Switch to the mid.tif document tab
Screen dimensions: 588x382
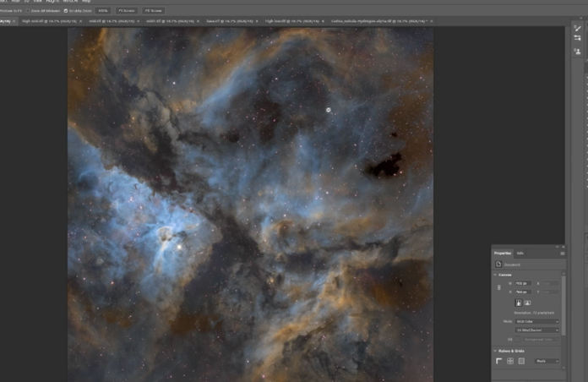tap(112, 21)
